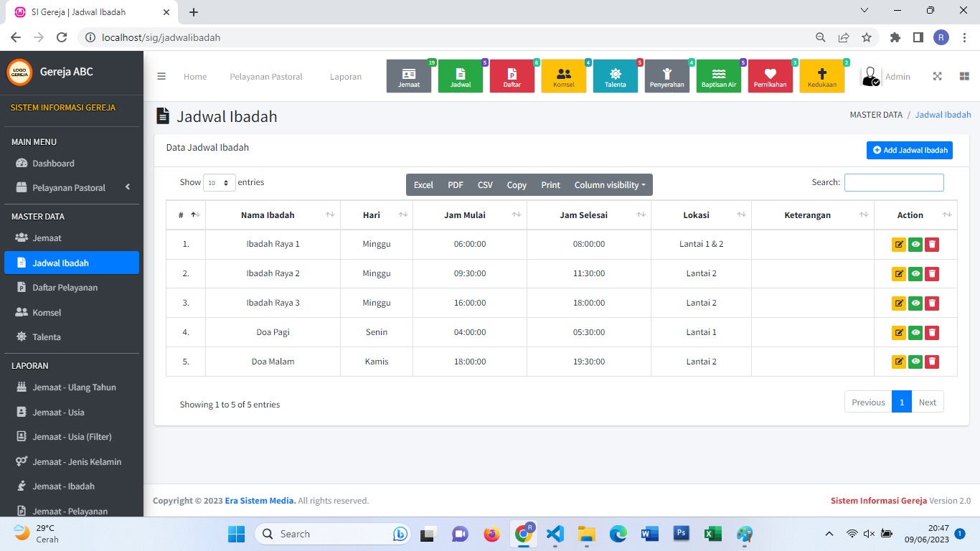The height and width of the screenshot is (551, 980).
Task: Open the Show entries dropdown
Action: click(219, 183)
